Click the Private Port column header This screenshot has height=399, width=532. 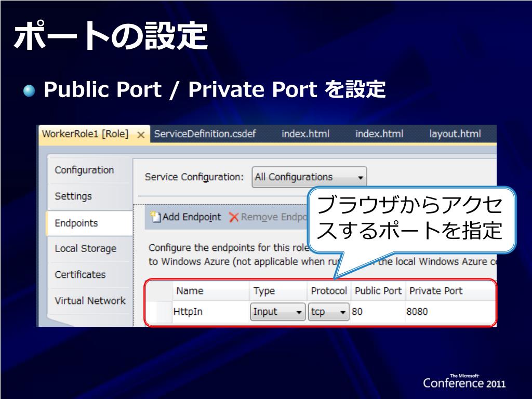(x=450, y=291)
